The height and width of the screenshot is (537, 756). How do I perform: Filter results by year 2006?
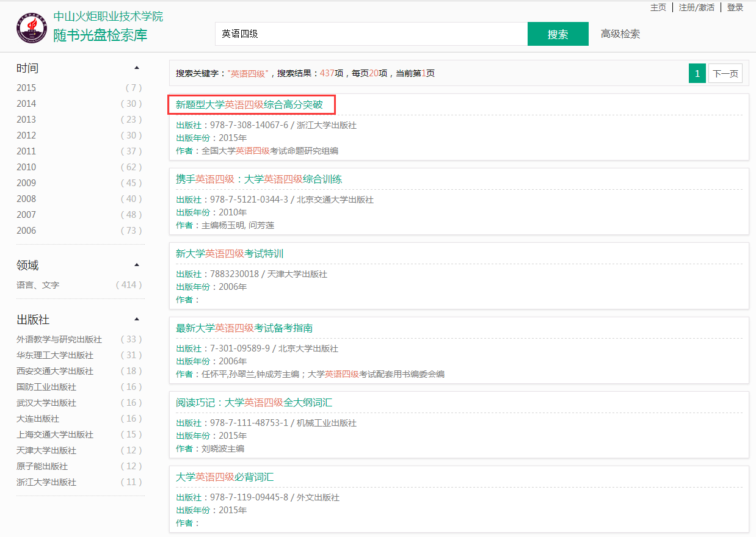(26, 231)
